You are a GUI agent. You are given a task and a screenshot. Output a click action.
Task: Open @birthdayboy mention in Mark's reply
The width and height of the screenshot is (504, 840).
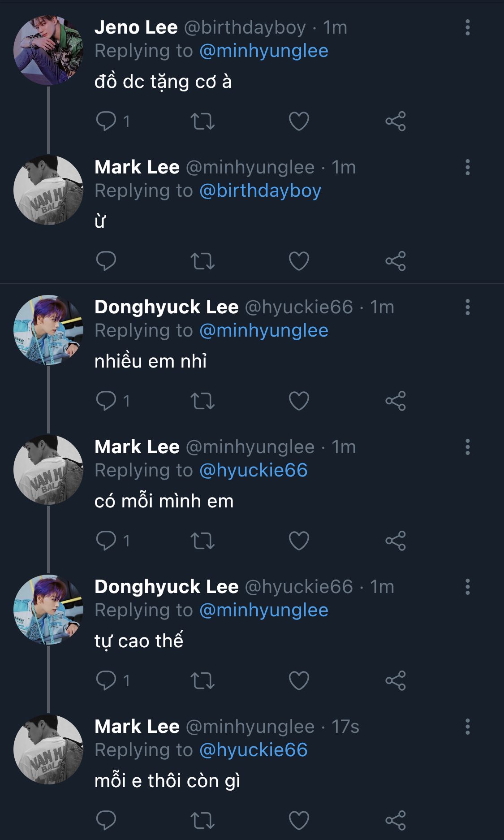(260, 191)
